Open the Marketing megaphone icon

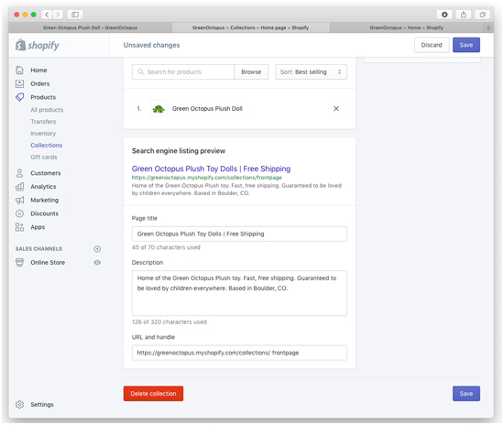pos(19,200)
